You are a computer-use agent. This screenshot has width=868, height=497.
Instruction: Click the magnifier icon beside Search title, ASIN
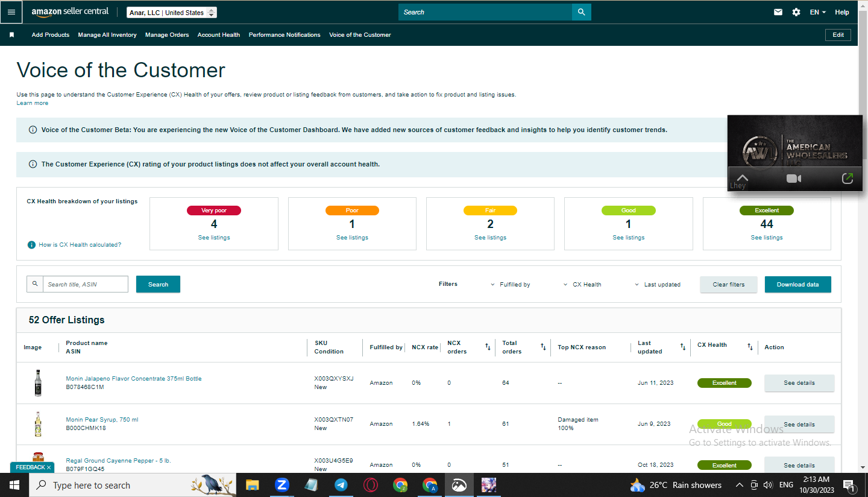coord(35,284)
